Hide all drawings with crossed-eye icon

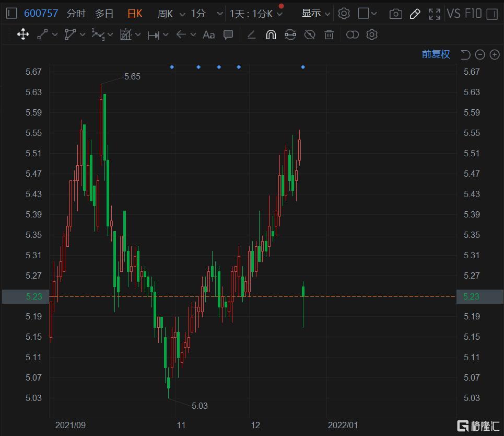[x=310, y=35]
